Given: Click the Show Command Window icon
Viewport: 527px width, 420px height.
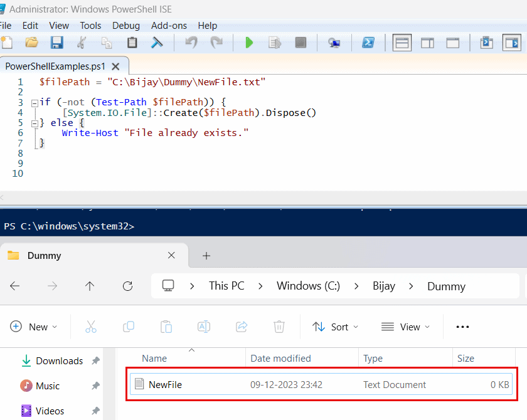Looking at the screenshot, I should pos(487,43).
